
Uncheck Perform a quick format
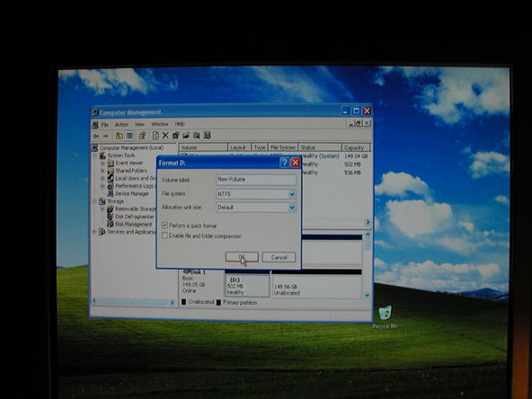[x=164, y=226]
